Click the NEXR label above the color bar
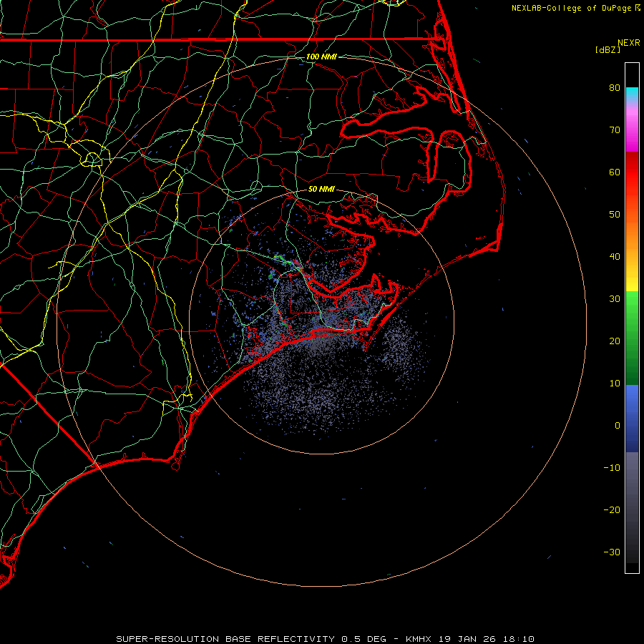Image resolution: width=644 pixels, height=644 pixels. click(x=629, y=43)
